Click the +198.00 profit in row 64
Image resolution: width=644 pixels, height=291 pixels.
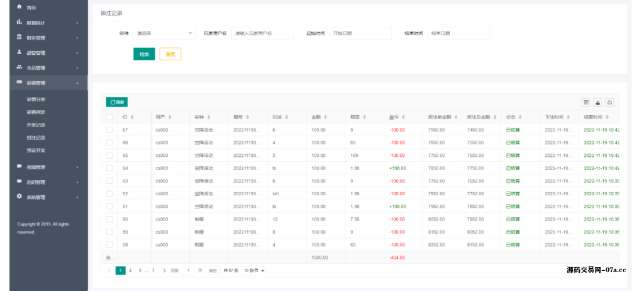click(397, 168)
